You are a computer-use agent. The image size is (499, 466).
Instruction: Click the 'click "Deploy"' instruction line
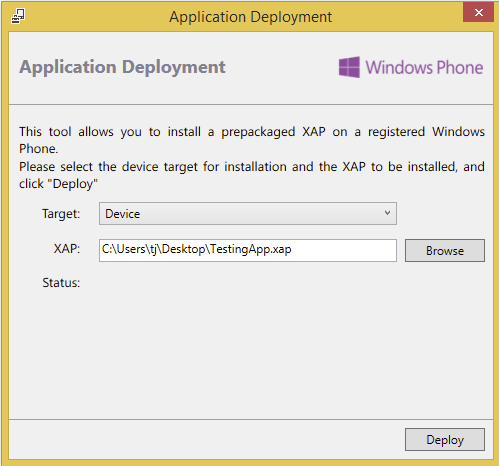[58, 184]
